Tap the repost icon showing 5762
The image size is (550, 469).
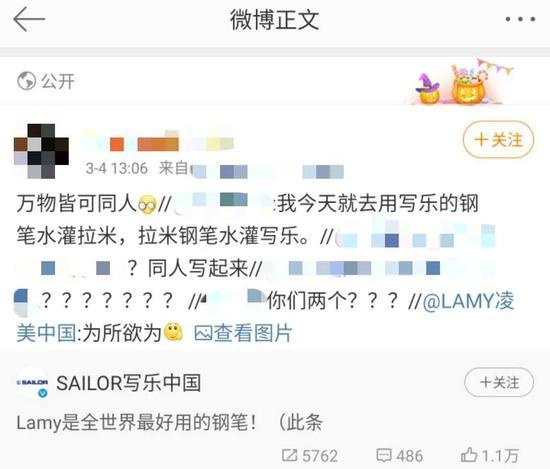(x=310, y=456)
